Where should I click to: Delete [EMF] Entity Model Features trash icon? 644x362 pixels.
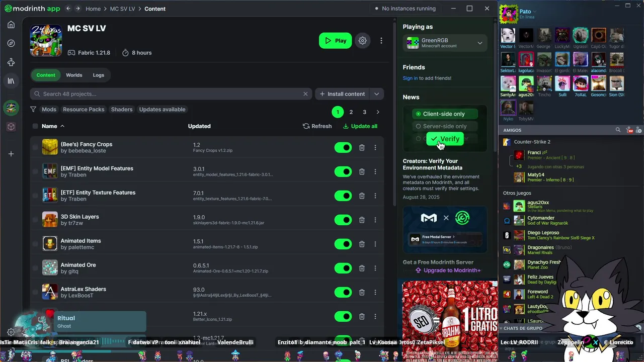tap(362, 171)
